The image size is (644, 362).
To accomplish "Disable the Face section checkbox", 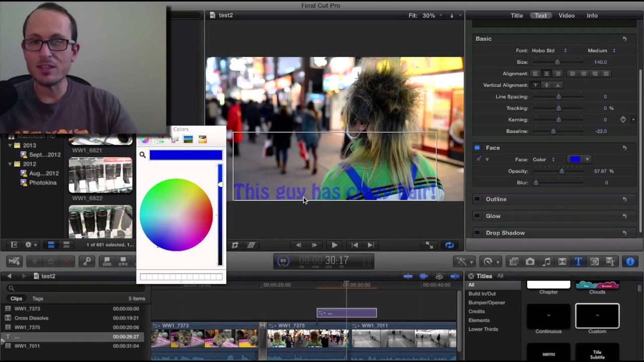I will pyautogui.click(x=477, y=148).
